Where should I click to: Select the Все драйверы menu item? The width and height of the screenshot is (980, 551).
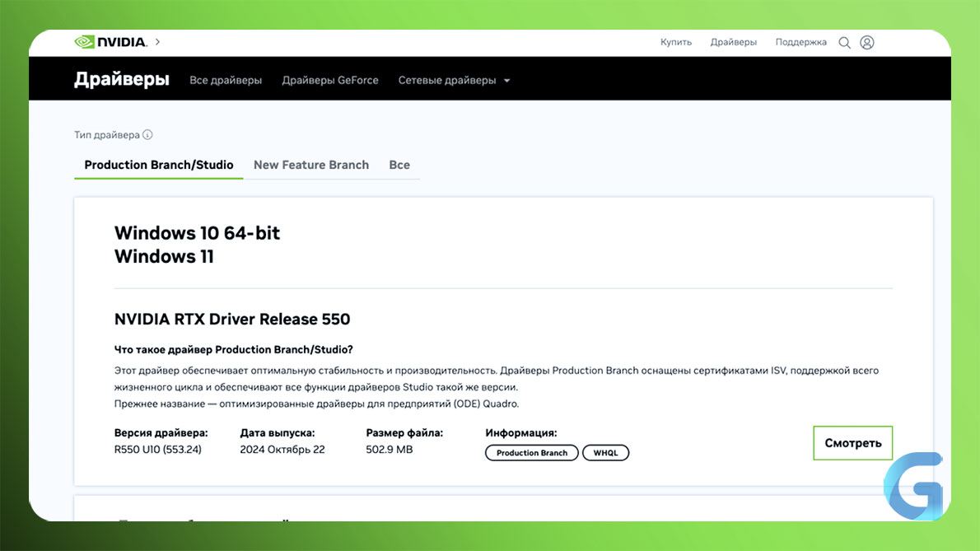tap(226, 80)
